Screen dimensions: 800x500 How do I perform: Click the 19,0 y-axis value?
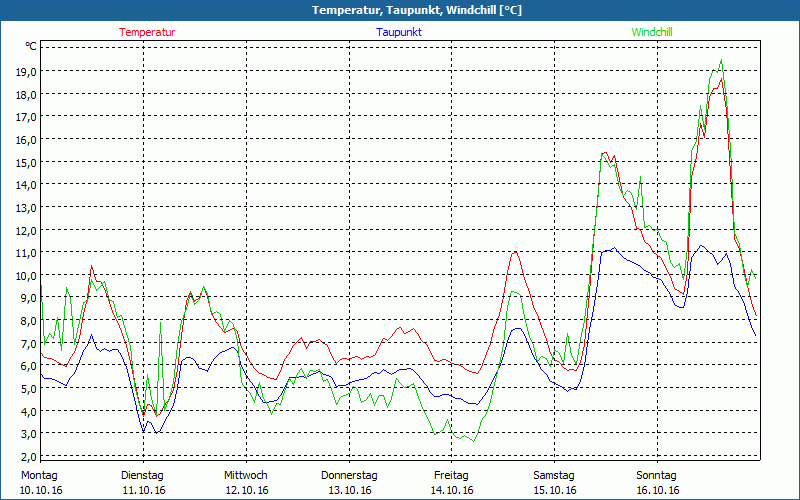[27, 72]
